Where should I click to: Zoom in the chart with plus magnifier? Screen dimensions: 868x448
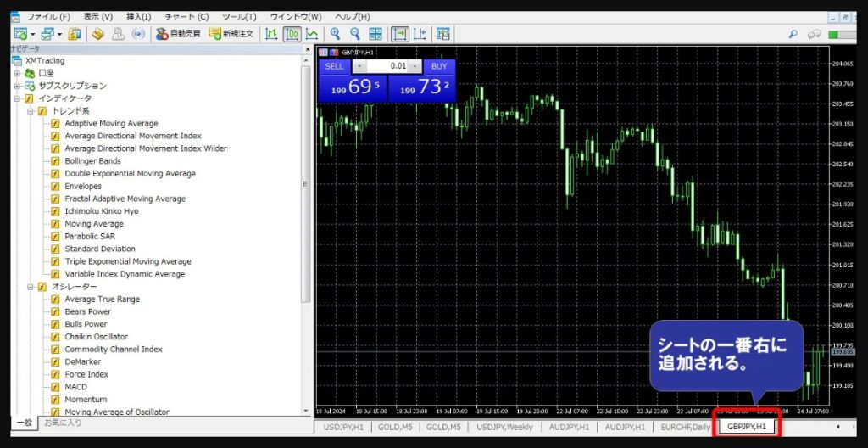click(x=335, y=35)
